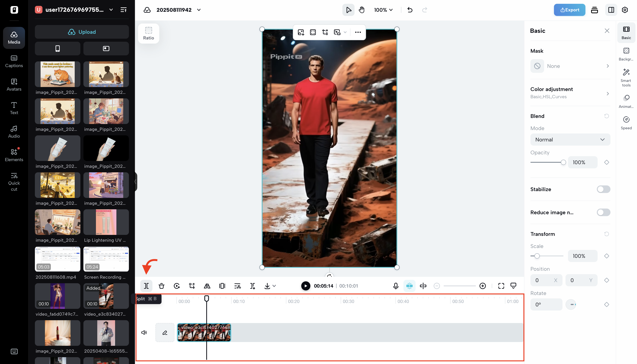Mute the video track audio
The image size is (637, 364).
coord(144,333)
